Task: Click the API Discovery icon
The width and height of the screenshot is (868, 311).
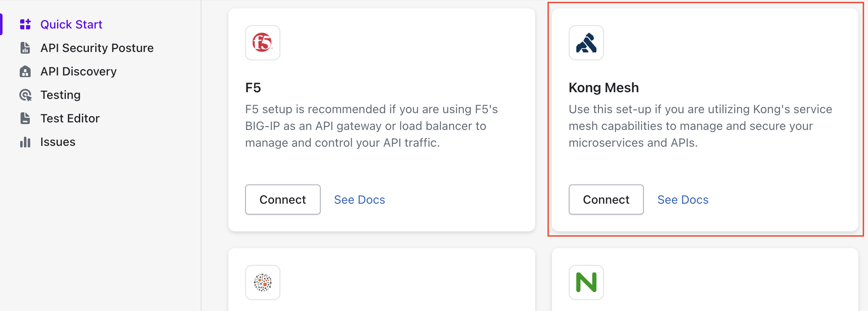Action: [x=25, y=72]
